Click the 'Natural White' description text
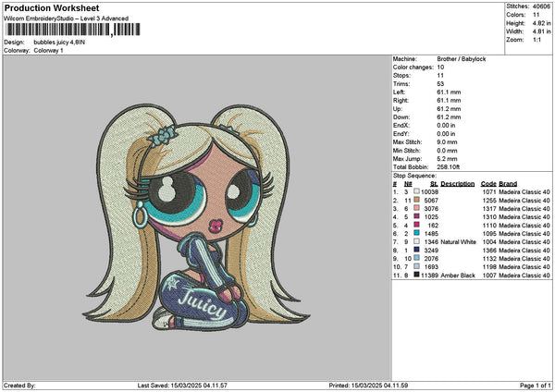The image size is (555, 392). click(x=458, y=242)
